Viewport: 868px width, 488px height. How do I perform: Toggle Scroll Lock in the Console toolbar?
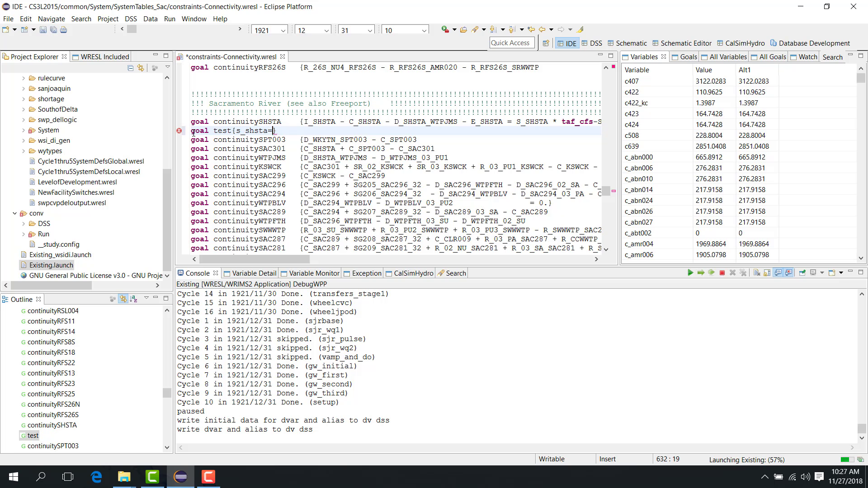[x=767, y=272]
